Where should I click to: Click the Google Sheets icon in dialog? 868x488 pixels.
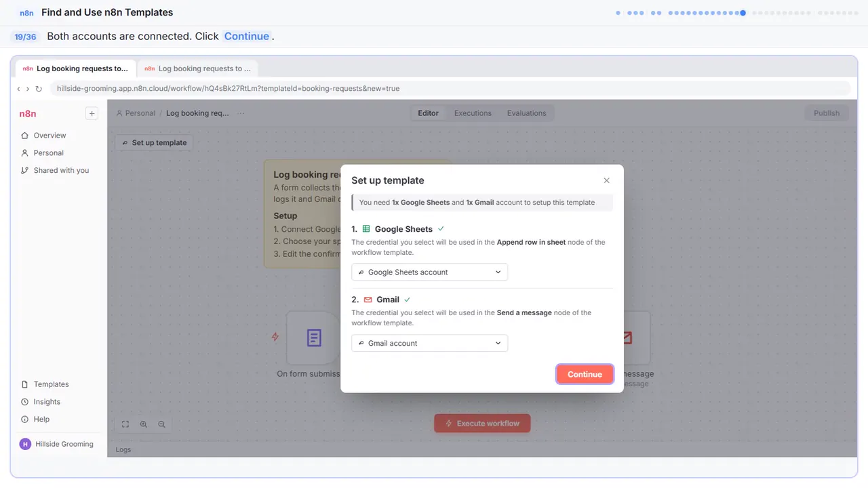(366, 229)
